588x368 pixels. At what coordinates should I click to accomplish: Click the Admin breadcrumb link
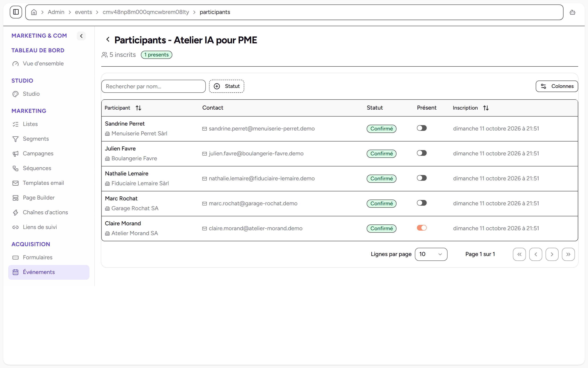pos(56,12)
